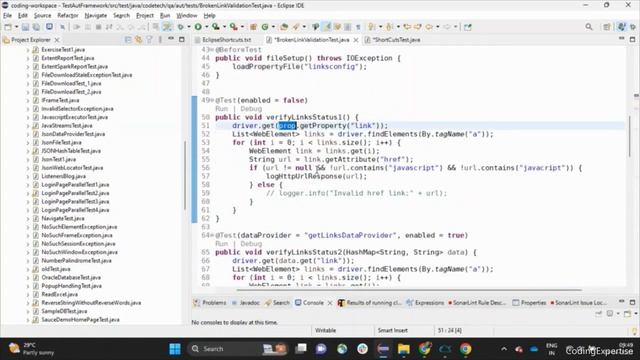Screen dimensions: 640x360
Task: Click the weather widget in the taskbar
Action: pos(32,349)
